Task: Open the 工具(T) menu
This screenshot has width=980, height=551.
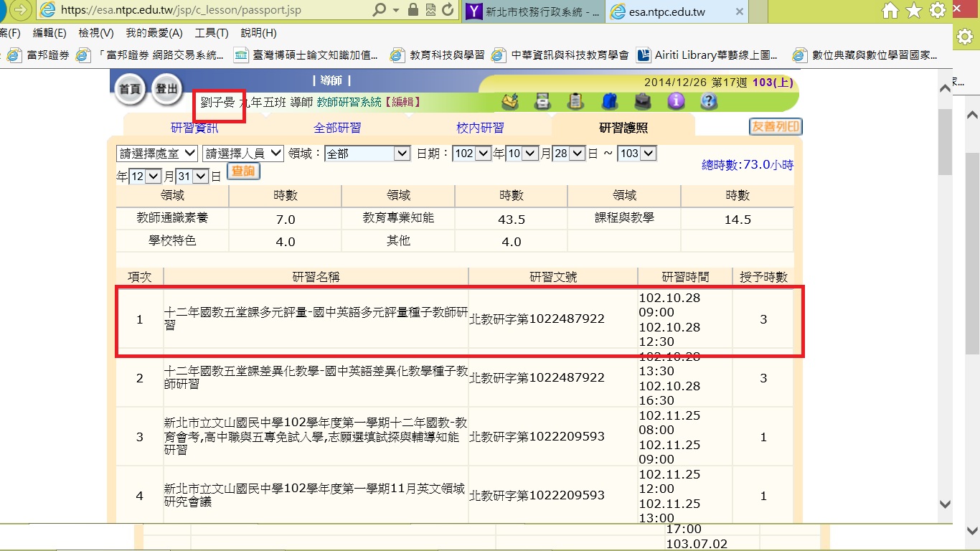Action: (x=212, y=33)
